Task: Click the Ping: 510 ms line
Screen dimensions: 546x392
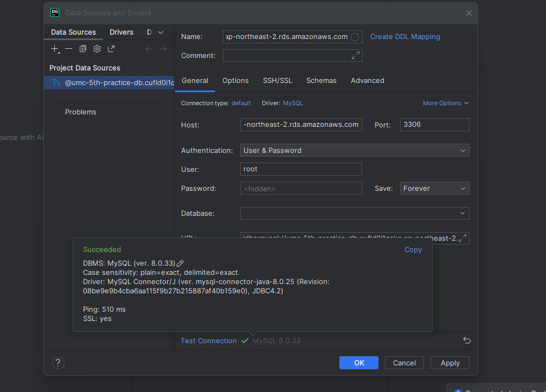Action: click(x=104, y=310)
